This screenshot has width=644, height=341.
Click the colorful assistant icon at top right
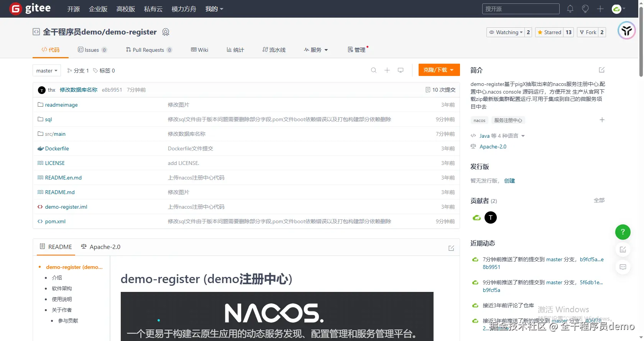coord(627,30)
